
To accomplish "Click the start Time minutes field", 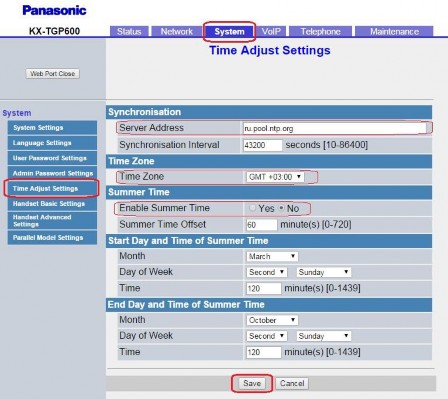I will tap(264, 288).
